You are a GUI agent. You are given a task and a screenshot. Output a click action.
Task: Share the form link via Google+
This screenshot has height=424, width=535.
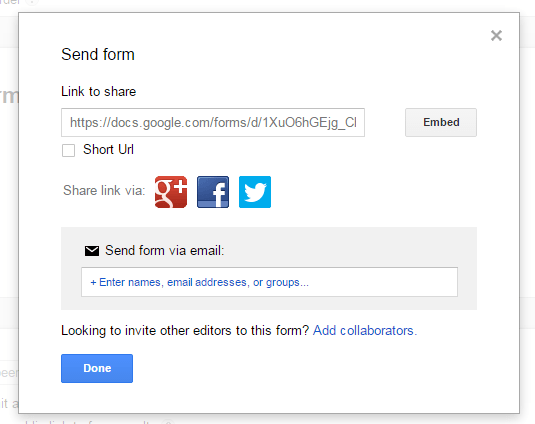click(x=171, y=192)
